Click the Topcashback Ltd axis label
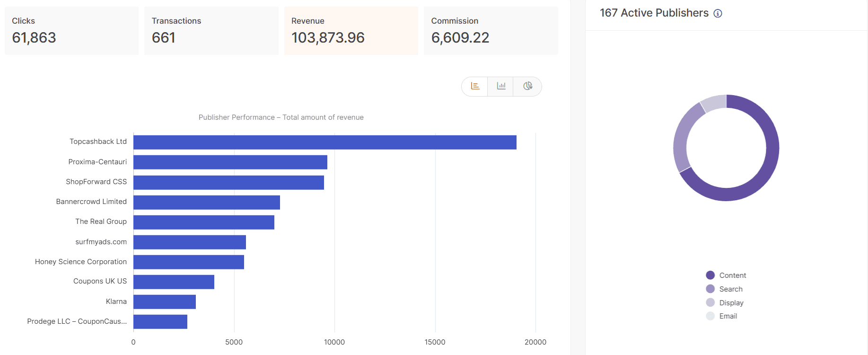 pos(98,142)
